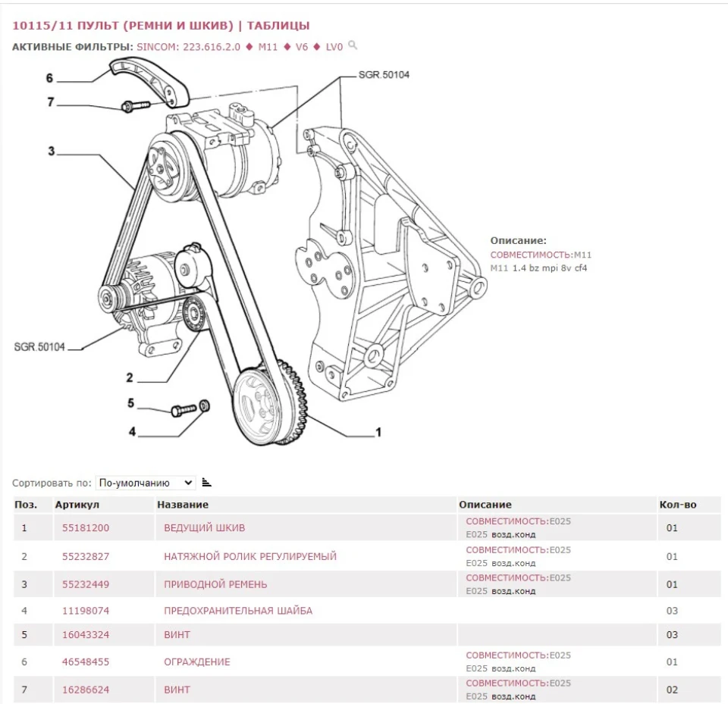Image resolution: width=728 pixels, height=704 pixels.
Task: Click the ТАБЛИЦЫ heading link
Action: click(x=278, y=26)
